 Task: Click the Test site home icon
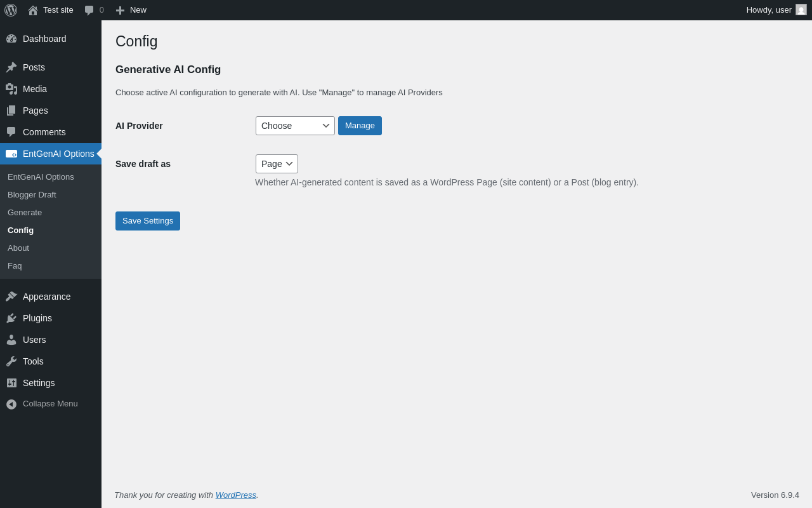pos(33,10)
